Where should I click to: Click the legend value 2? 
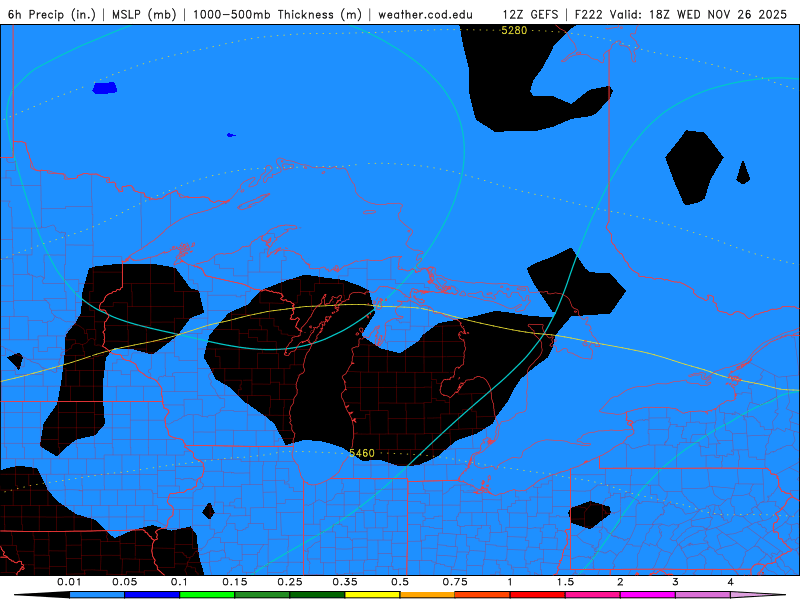[620, 582]
